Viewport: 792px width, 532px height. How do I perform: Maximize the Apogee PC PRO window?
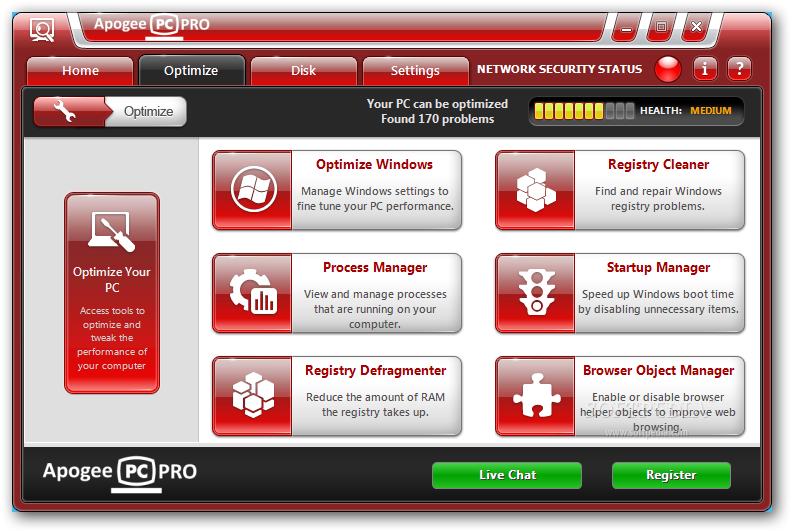click(x=661, y=27)
